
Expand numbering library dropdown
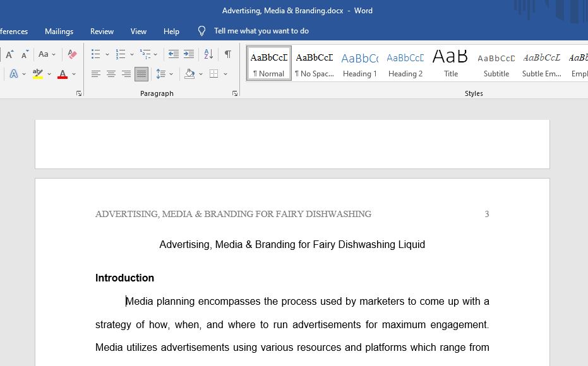132,54
